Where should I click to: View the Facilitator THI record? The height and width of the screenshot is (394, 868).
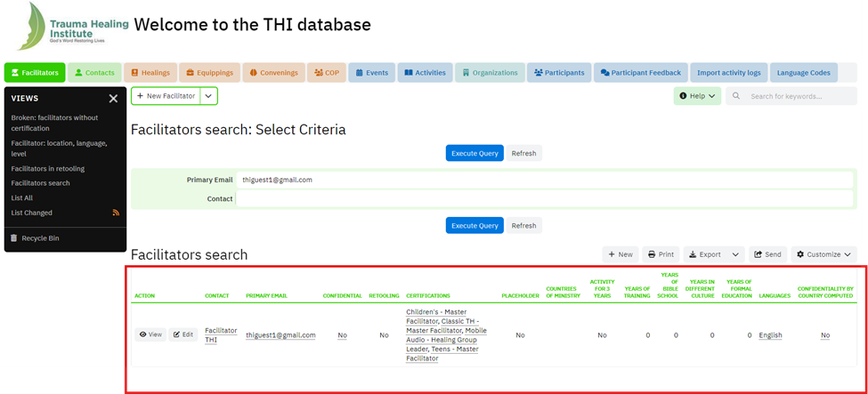click(x=150, y=334)
